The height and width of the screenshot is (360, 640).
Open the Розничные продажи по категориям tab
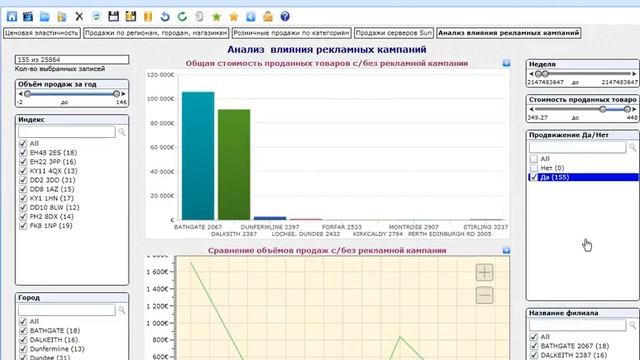pos(291,33)
